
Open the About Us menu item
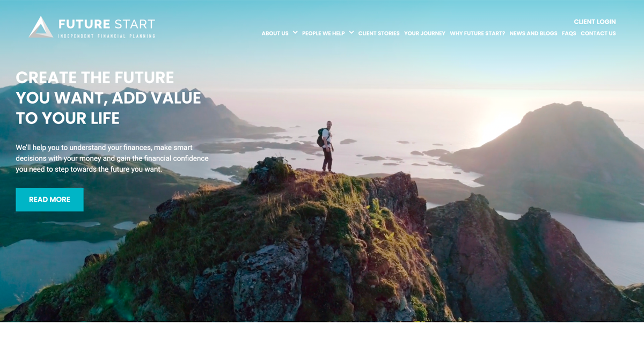(275, 33)
